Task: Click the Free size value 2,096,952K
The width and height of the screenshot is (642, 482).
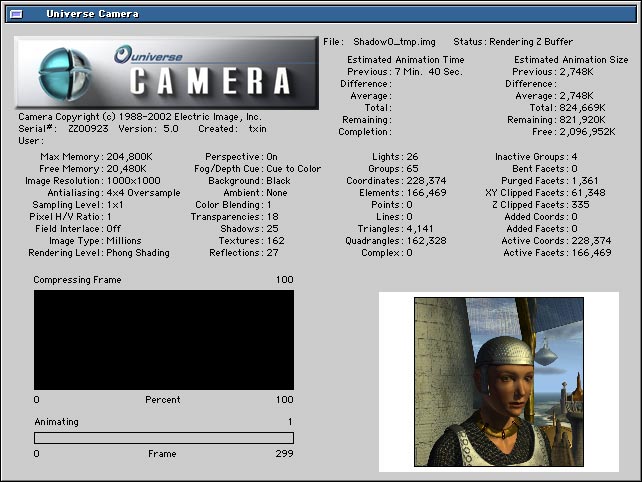Action: [x=587, y=131]
